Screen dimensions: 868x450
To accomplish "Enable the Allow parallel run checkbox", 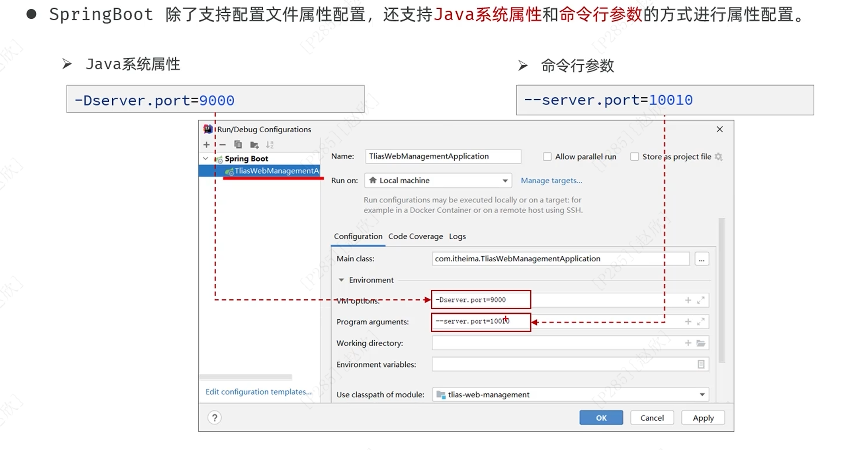I will click(547, 157).
